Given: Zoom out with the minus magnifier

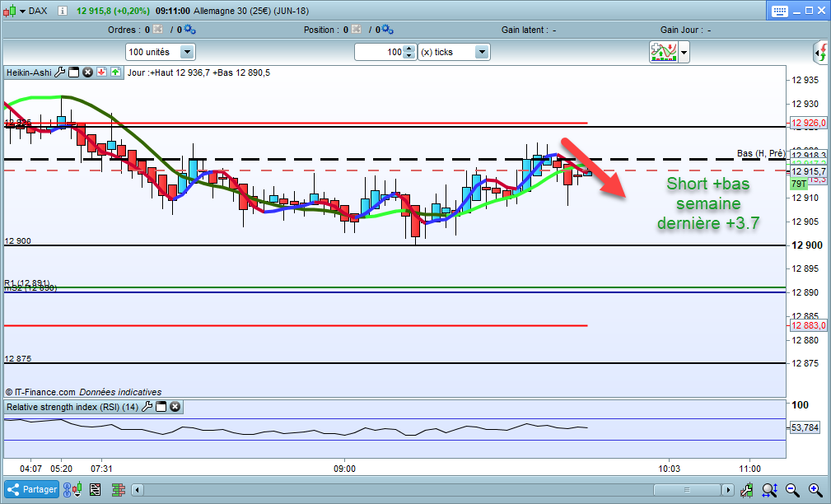Looking at the screenshot, I should (793, 490).
